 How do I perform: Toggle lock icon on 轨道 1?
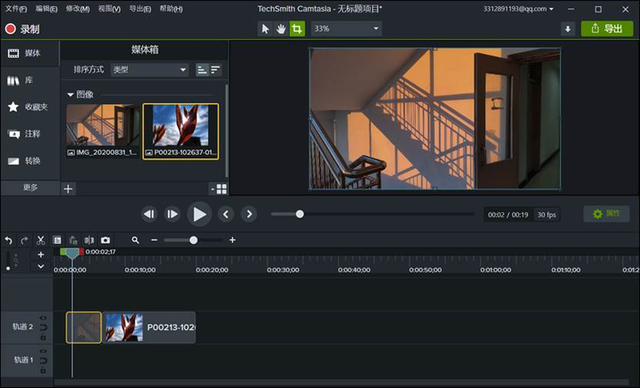[x=43, y=370]
